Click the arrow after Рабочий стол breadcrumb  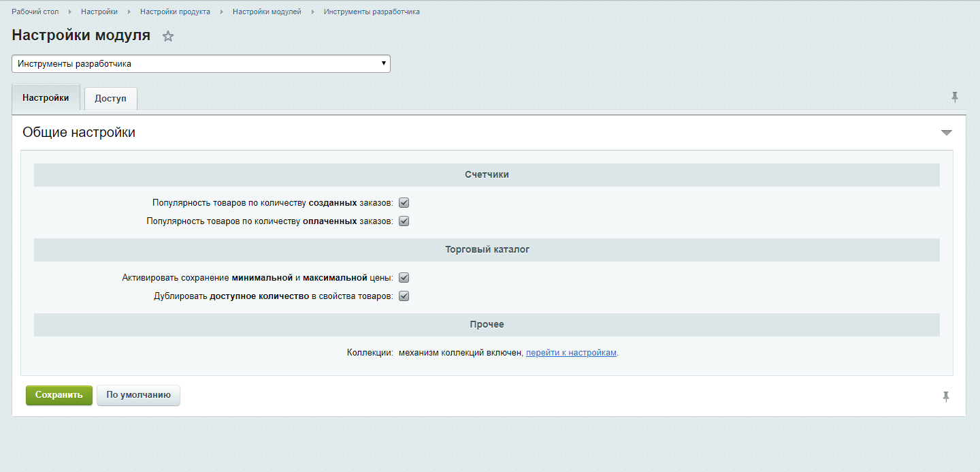tap(69, 12)
